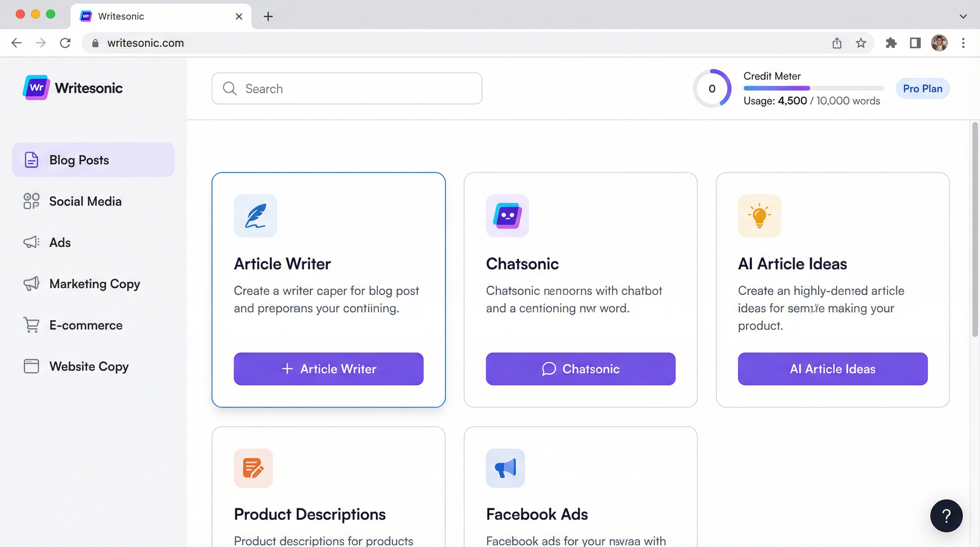Click the Facebook Ads megaphone icon
980x547 pixels.
(505, 468)
